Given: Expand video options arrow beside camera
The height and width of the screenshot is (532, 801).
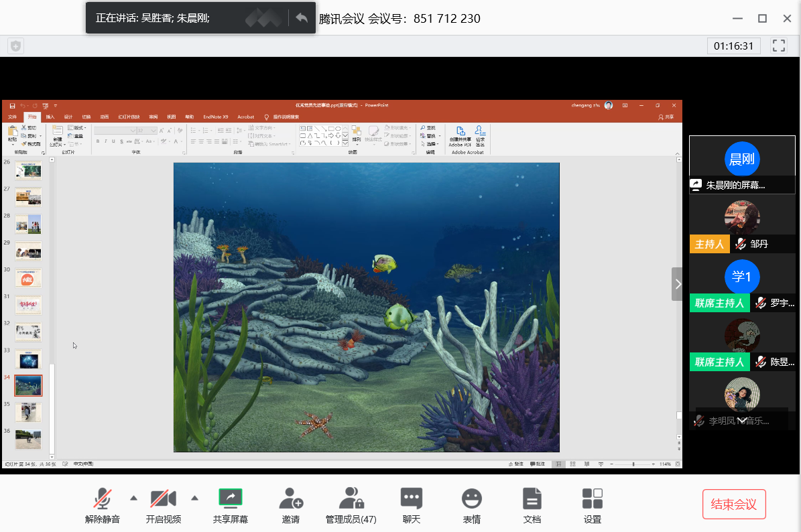Looking at the screenshot, I should (194, 498).
